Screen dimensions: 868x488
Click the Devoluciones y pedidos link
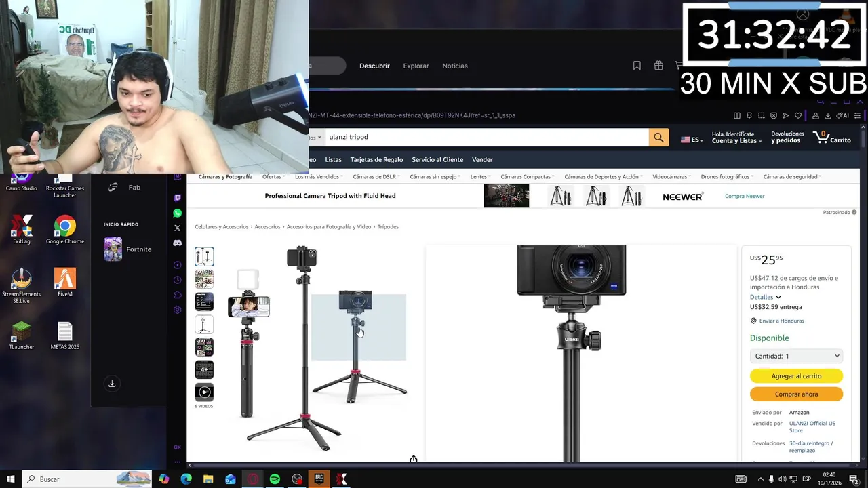[x=787, y=138]
